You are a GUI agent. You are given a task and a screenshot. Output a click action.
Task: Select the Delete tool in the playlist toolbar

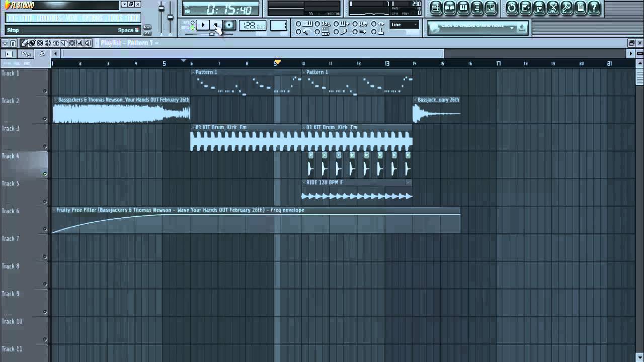coord(40,43)
